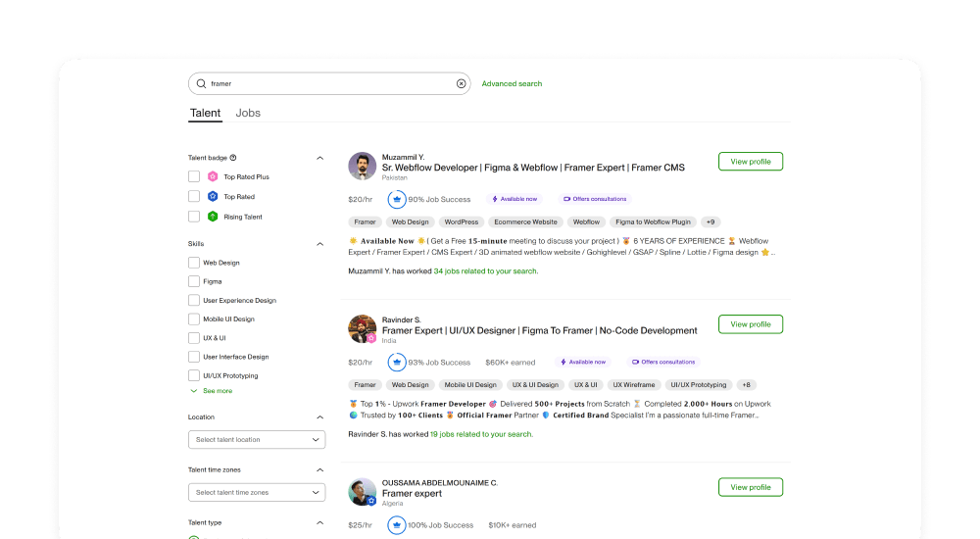Screen dimensions: 980x539
Task: Open Muzammil's 34 related jobs link
Action: click(486, 271)
